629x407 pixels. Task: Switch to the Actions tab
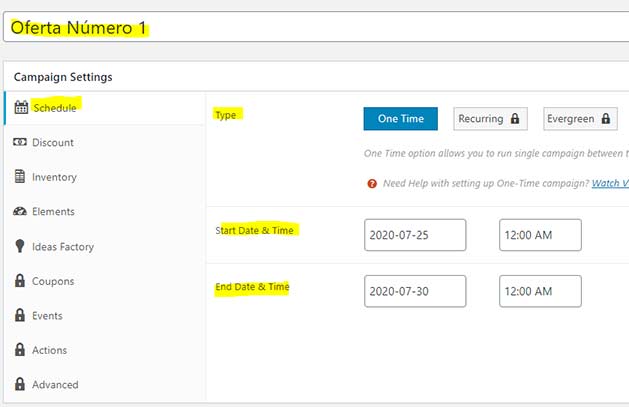[104, 350]
